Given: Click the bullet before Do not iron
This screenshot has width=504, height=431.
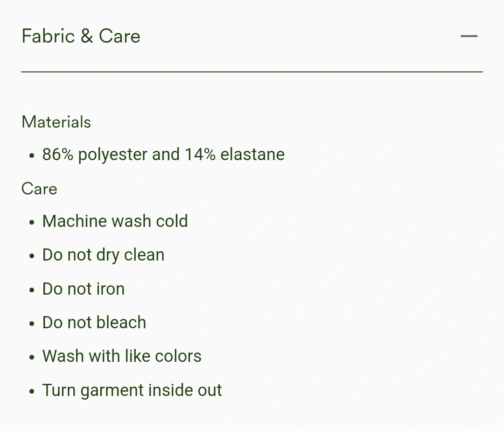Looking at the screenshot, I should click(32, 290).
